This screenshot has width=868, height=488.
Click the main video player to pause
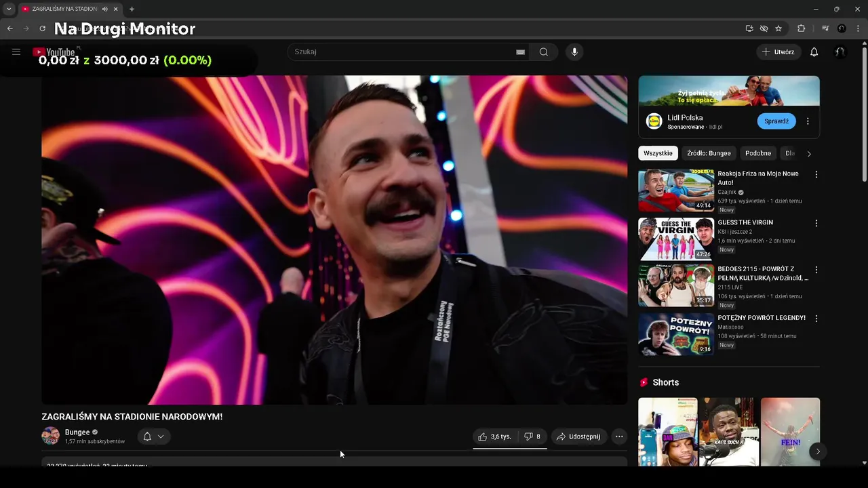(334, 240)
